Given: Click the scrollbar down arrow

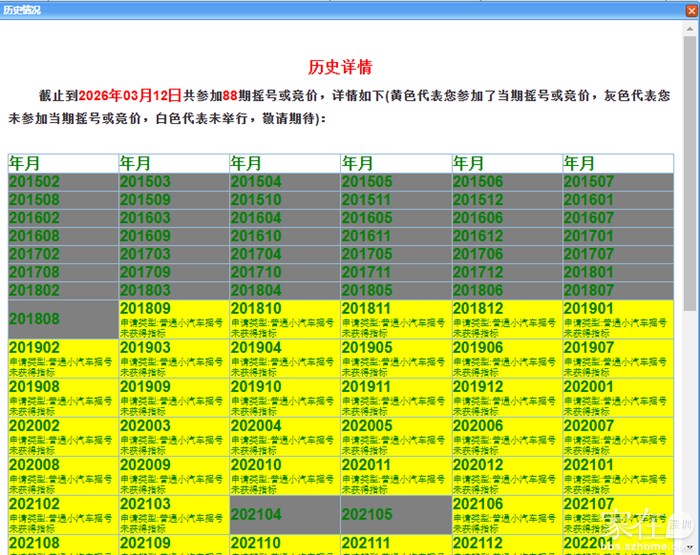Looking at the screenshot, I should tap(691, 546).
